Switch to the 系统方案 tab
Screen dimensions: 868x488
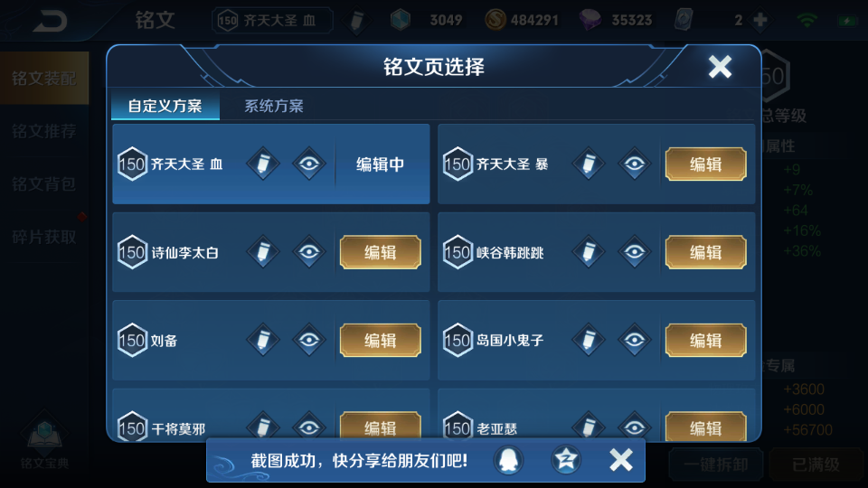coord(274,106)
